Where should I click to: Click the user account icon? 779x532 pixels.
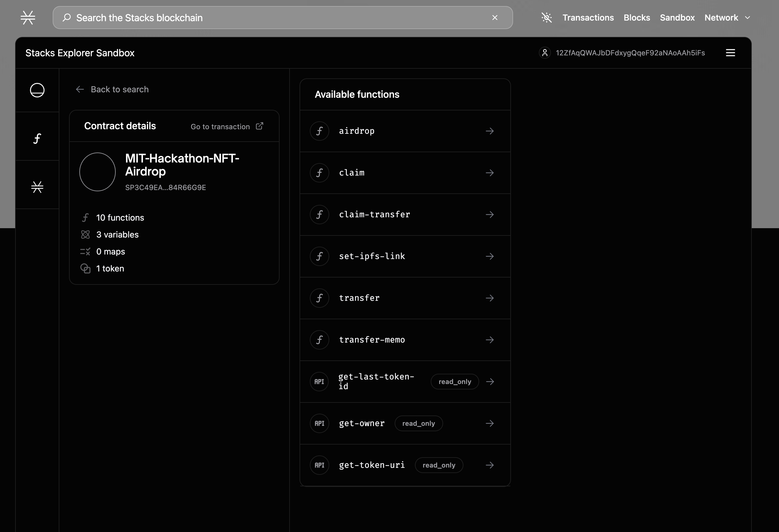point(545,53)
